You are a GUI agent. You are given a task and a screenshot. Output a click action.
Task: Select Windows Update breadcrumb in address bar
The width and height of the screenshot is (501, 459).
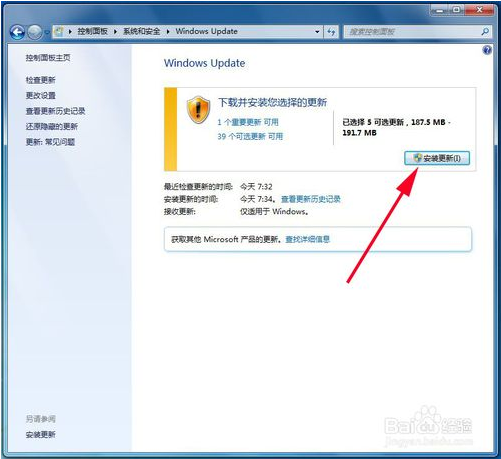tap(207, 32)
